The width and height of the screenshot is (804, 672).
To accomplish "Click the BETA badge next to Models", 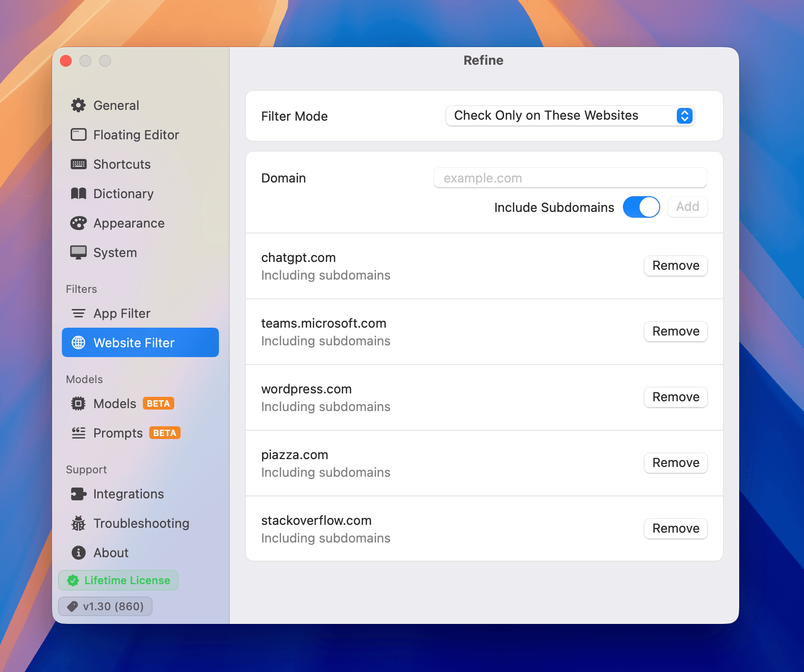I will click(x=159, y=403).
